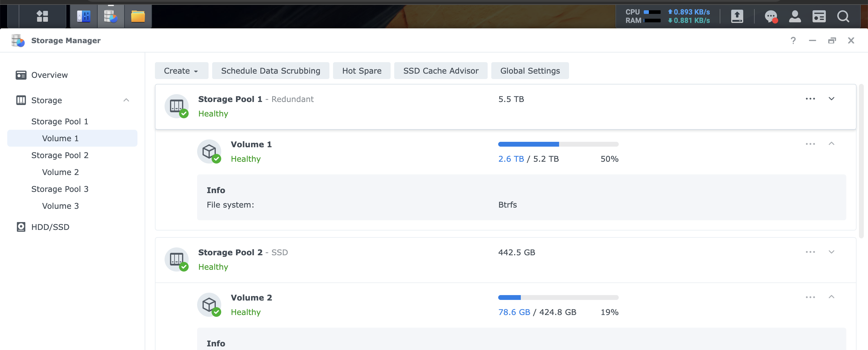Image resolution: width=868 pixels, height=350 pixels.
Task: Collapse the Storage section in the sidebar
Action: 126,100
